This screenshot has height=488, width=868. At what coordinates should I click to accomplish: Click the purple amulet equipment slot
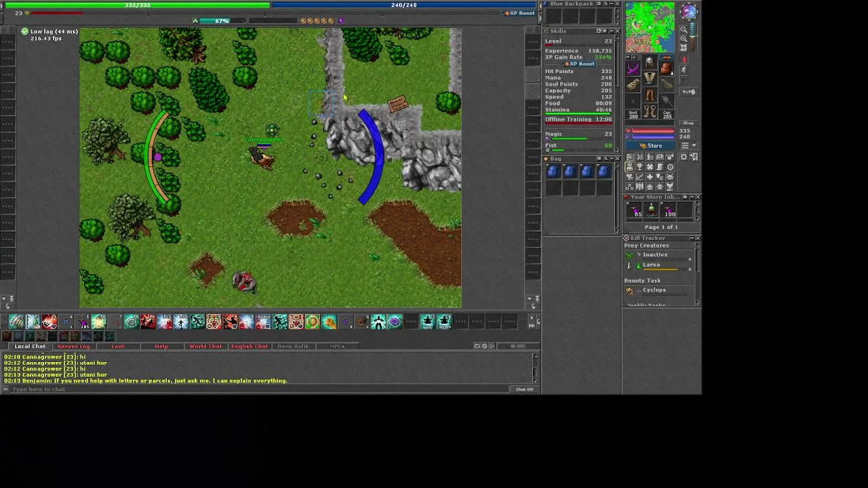633,69
